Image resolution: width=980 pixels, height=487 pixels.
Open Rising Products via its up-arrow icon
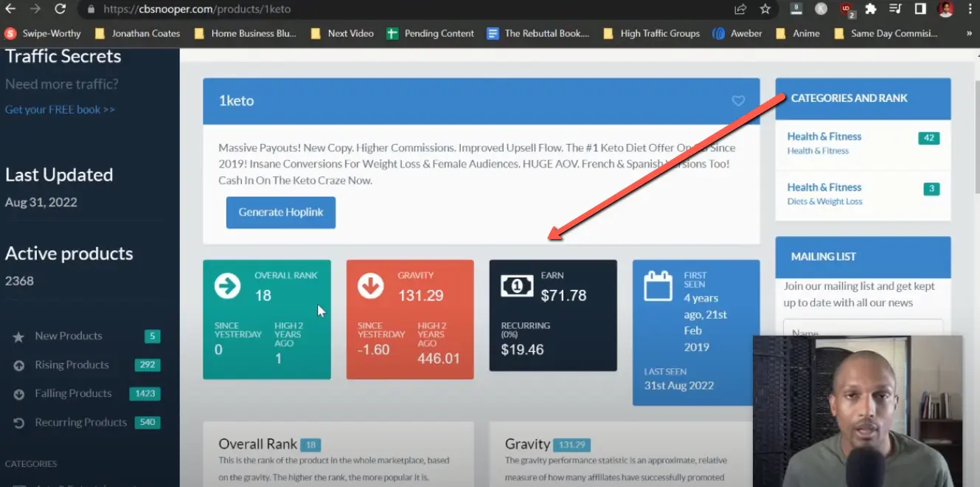click(16, 365)
